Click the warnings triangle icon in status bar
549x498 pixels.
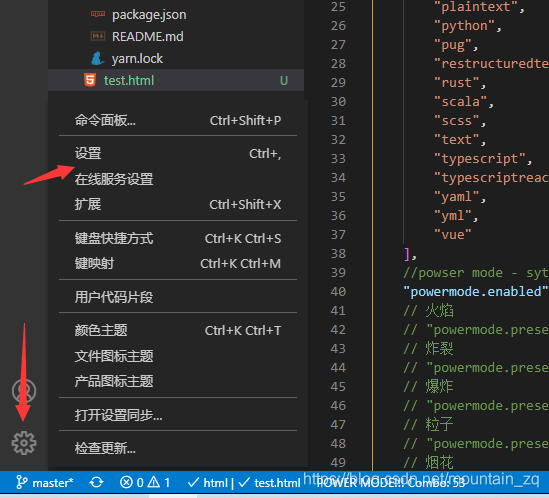pos(154,483)
